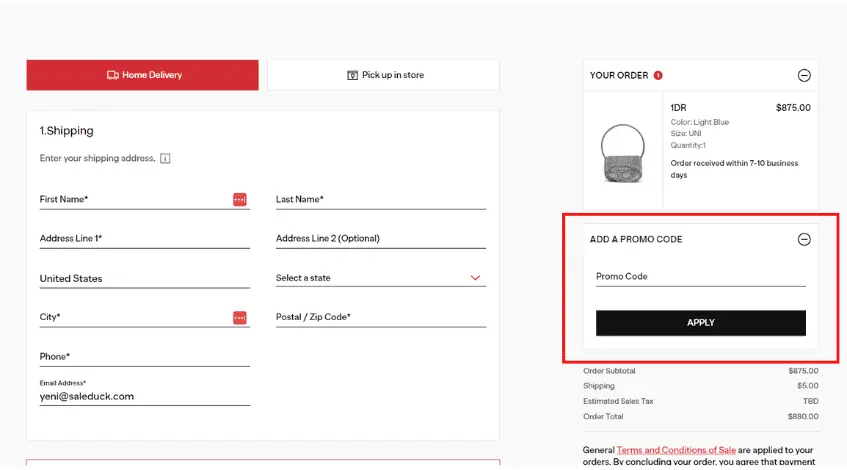Focus the Promo Code input field
The height and width of the screenshot is (470, 847).
[x=700, y=277]
